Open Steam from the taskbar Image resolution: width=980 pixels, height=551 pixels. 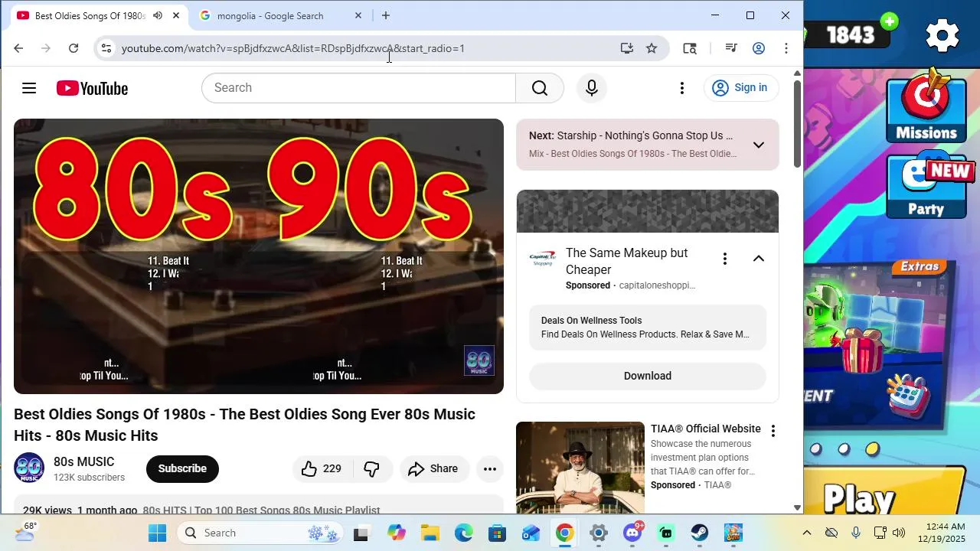click(699, 533)
